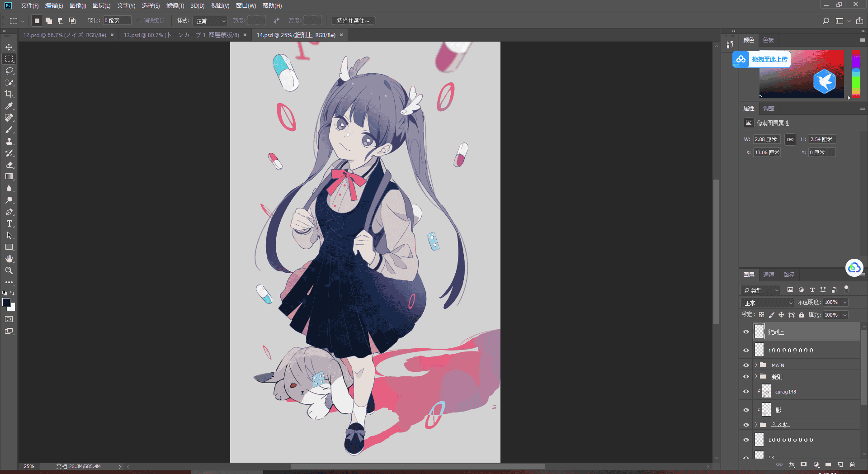This screenshot has height=474, width=868.
Task: Select the Lasso tool
Action: [x=9, y=71]
